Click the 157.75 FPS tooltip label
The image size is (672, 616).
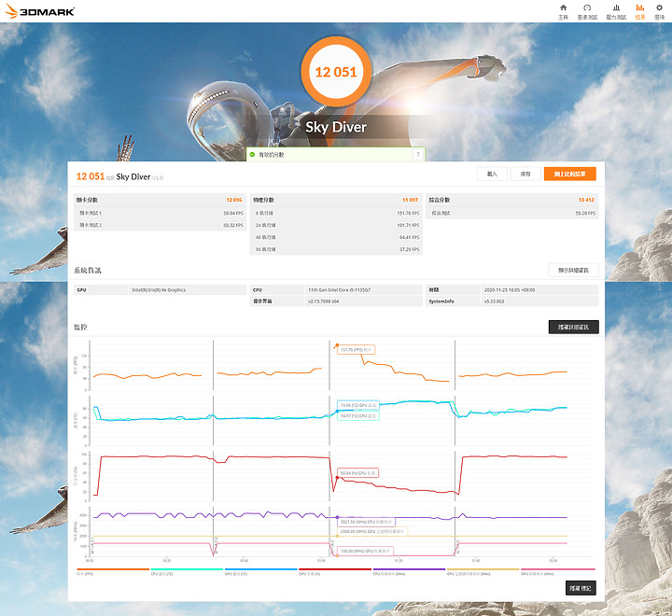pos(357,350)
